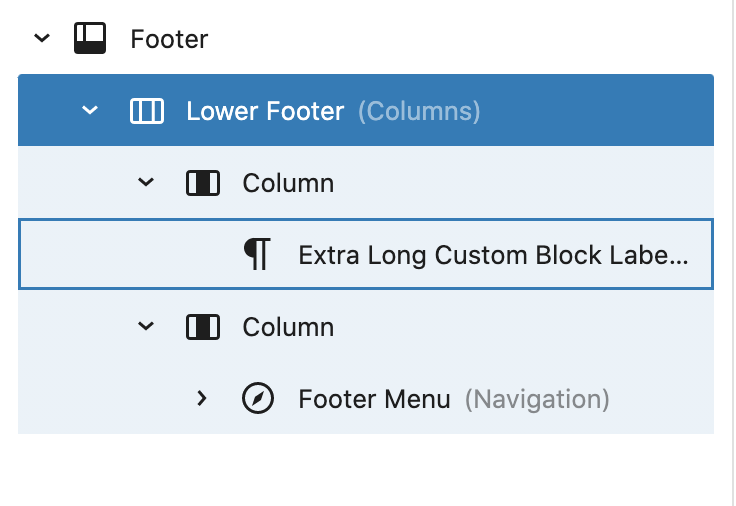
Task: Select the Footer Menu label
Action: click(x=374, y=399)
